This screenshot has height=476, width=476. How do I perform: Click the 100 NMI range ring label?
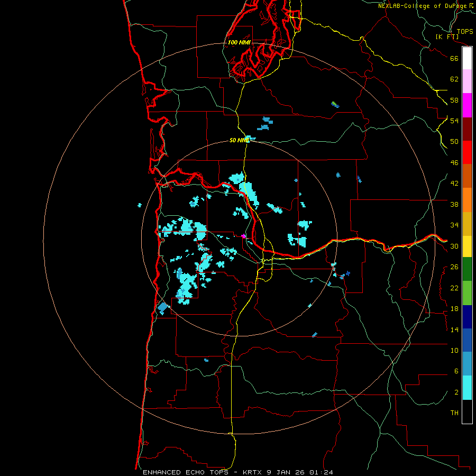point(239,42)
